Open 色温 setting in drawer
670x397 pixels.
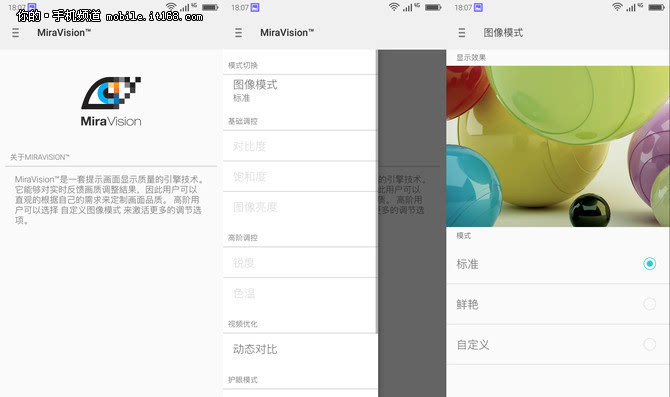click(x=300, y=293)
